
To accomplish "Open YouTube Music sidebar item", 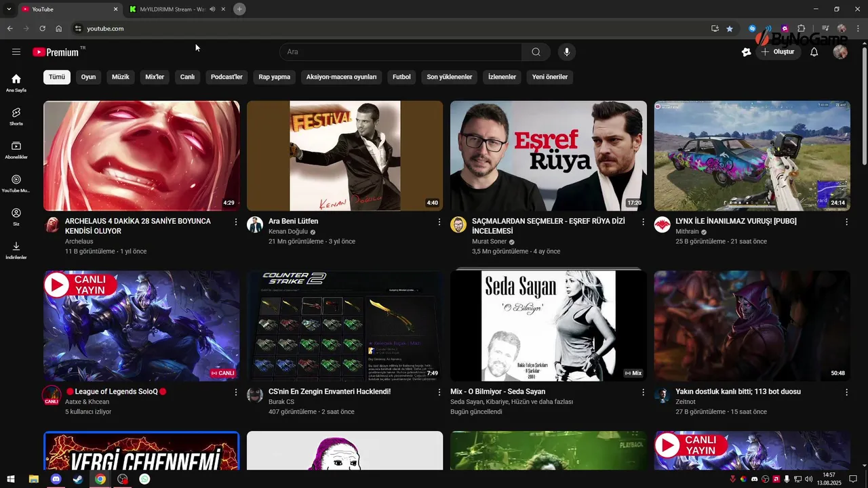I will coord(16,184).
